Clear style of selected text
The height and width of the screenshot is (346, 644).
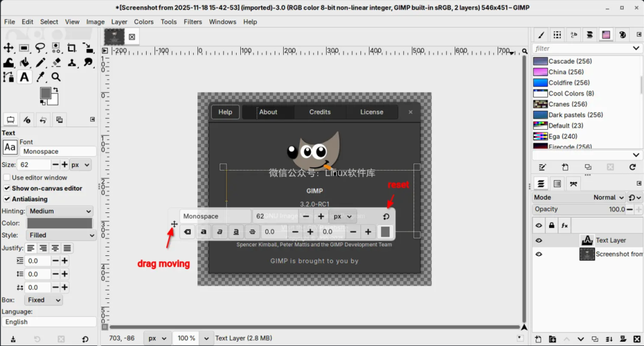(187, 232)
